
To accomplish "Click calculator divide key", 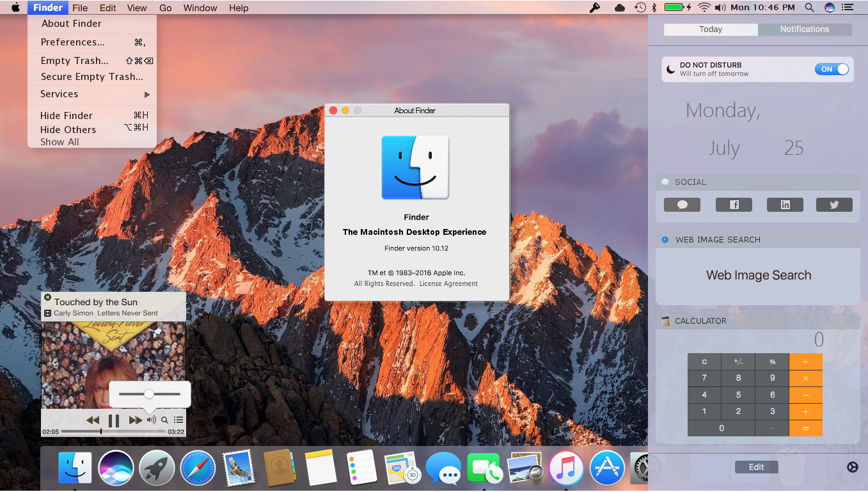I will click(x=805, y=361).
